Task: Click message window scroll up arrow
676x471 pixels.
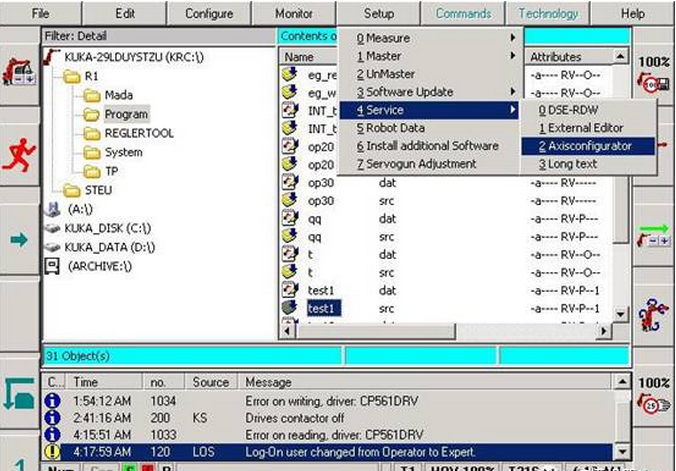Action: click(621, 382)
